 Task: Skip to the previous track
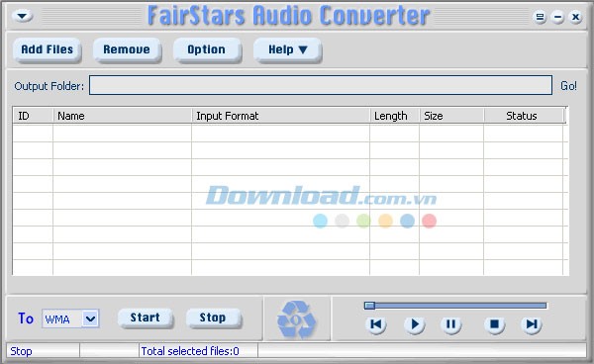376,324
